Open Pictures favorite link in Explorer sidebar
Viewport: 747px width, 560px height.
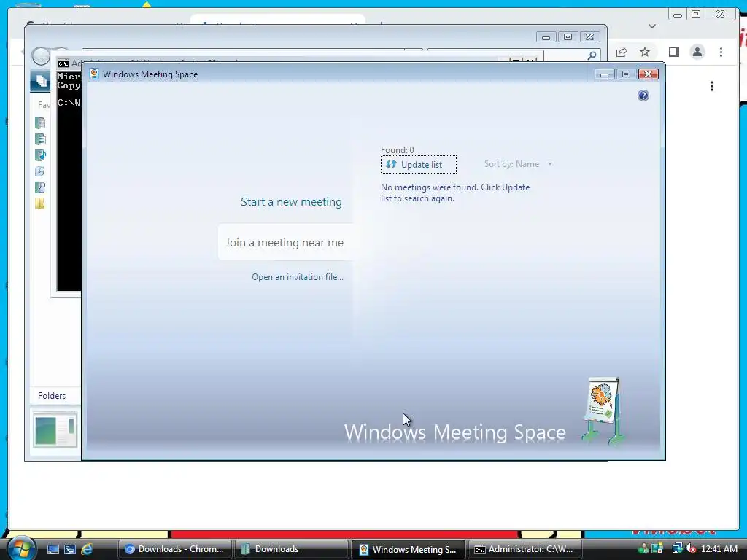point(40,139)
